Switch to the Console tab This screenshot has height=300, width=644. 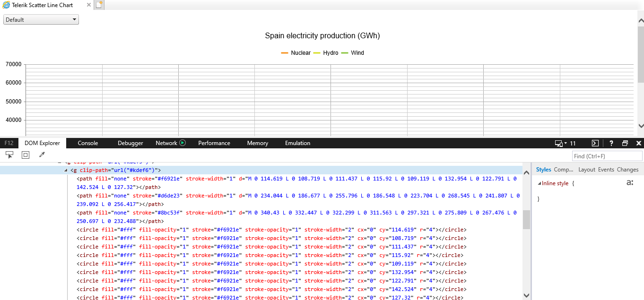tap(88, 143)
